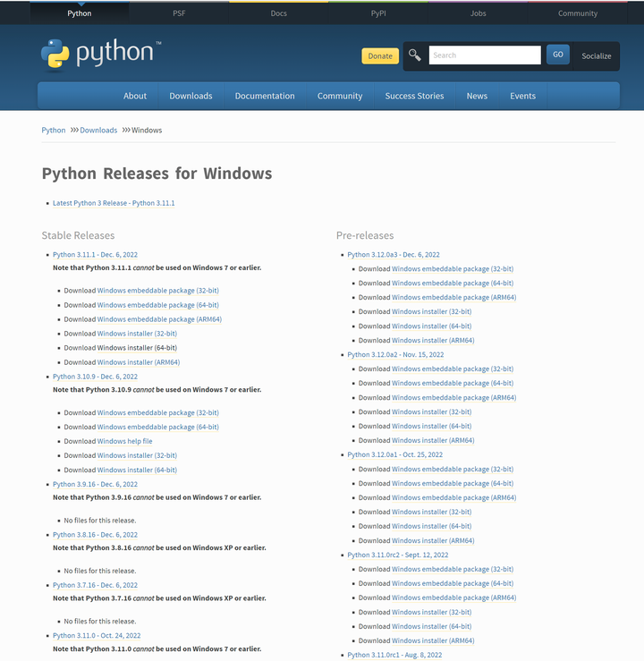The image size is (644, 661).
Task: Download the Windows help file for 3.10.9
Action: coord(124,441)
